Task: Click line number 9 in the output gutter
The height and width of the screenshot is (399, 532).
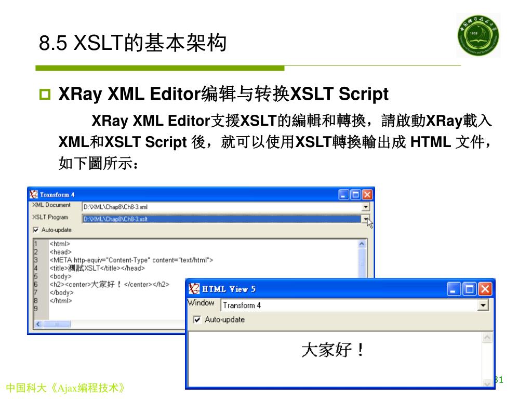Action: [x=35, y=309]
